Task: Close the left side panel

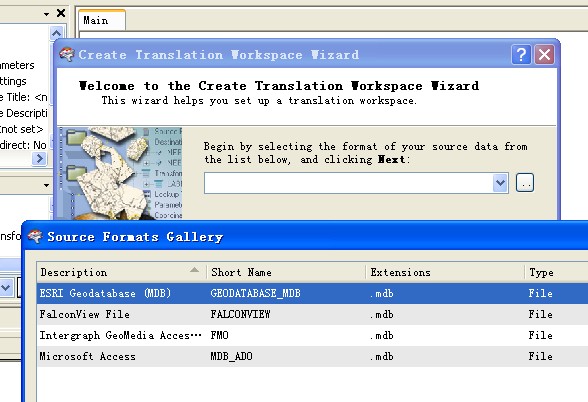Action: pos(61,14)
